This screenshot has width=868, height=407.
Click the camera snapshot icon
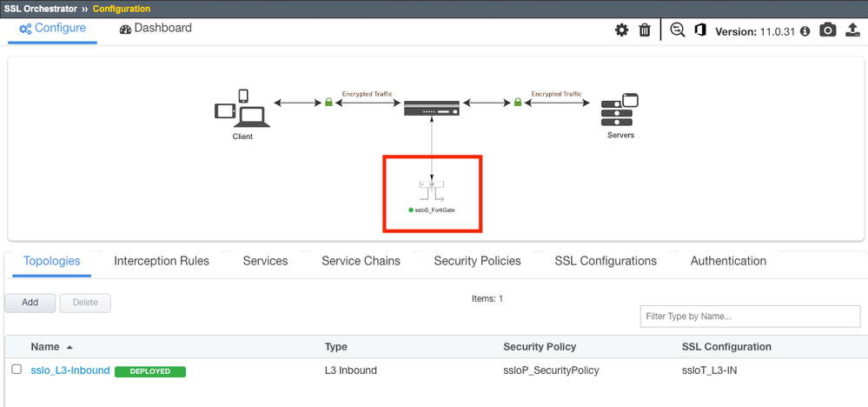pyautogui.click(x=828, y=30)
